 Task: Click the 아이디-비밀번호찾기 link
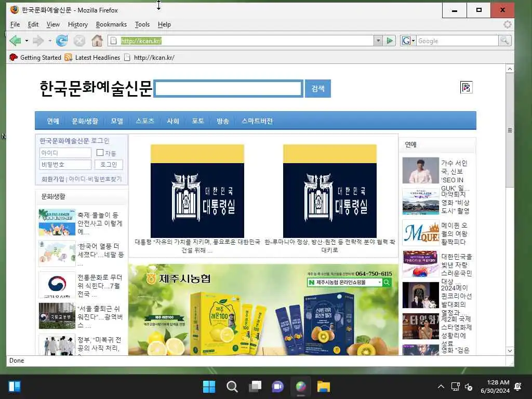(95, 179)
